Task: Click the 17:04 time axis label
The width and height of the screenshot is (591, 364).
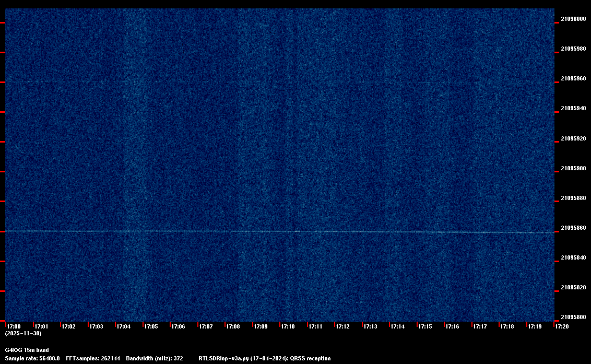Action: tap(124, 326)
